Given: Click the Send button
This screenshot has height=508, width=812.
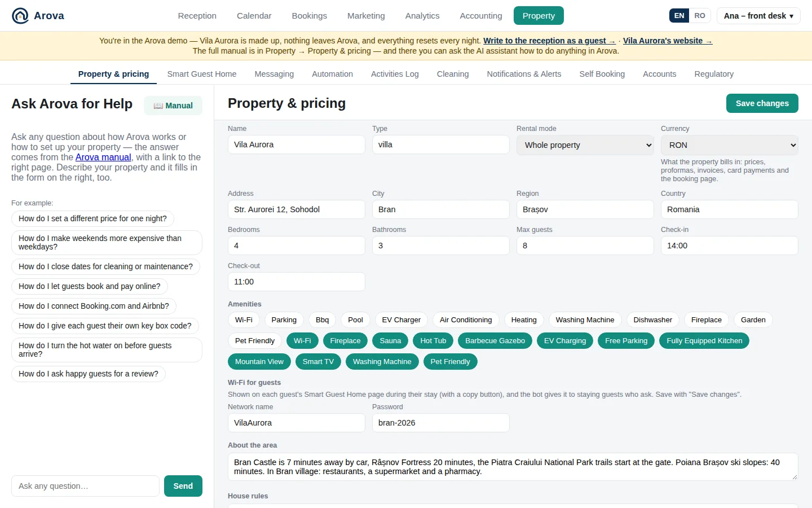Looking at the screenshot, I should 183,486.
